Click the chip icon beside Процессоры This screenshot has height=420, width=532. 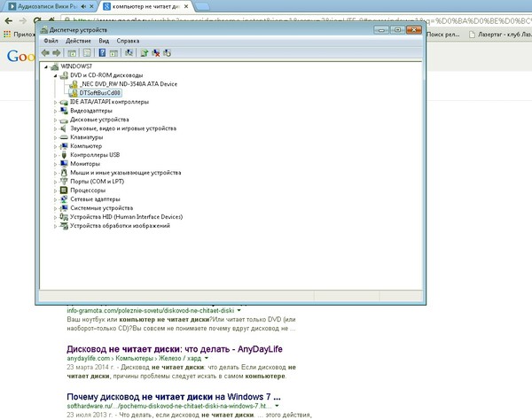pos(64,191)
